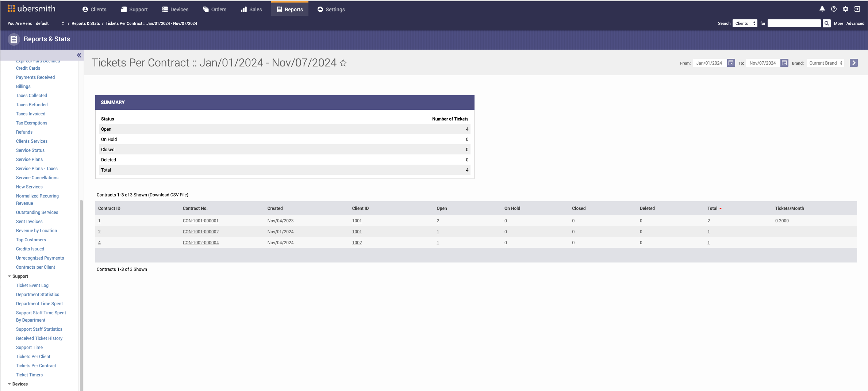Viewport: 868px width, 391px height.
Task: Open the From date calendar picker
Action: coord(731,63)
